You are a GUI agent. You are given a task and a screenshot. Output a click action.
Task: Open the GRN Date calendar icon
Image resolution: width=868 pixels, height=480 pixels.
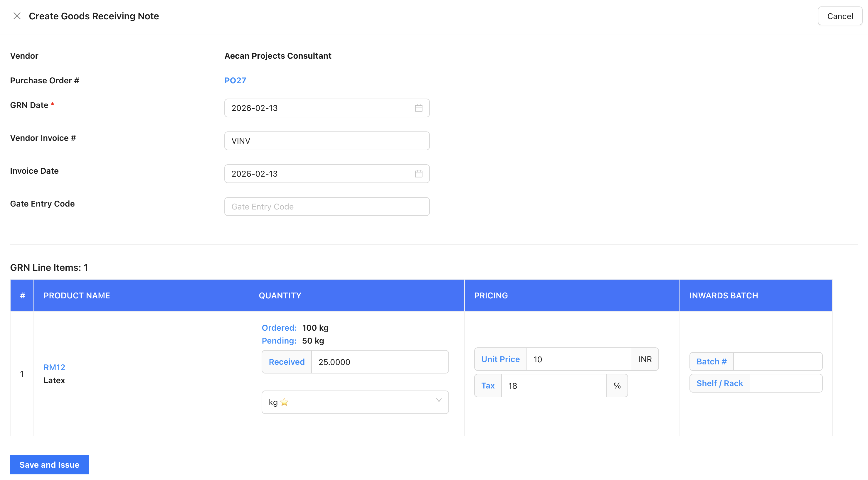(418, 108)
